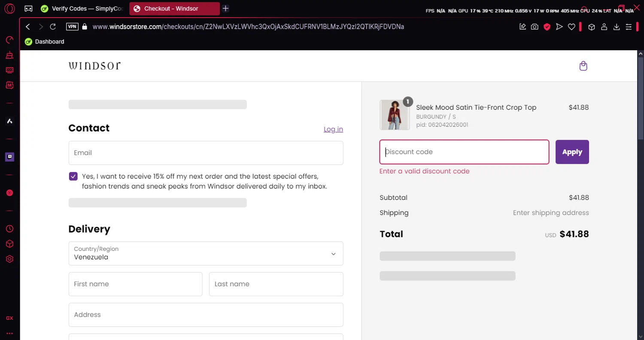This screenshot has height=340, width=644.
Task: Open GX Cleaner broom icon
Action: pyautogui.click(x=9, y=55)
